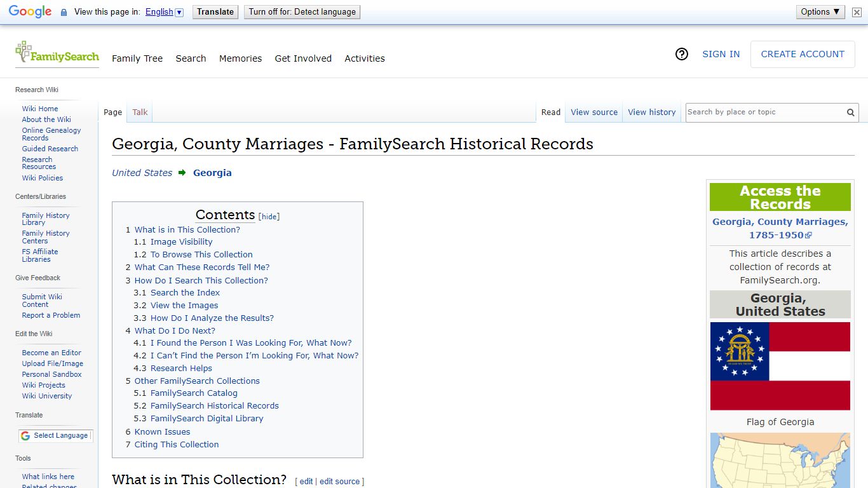The image size is (868, 488).
Task: Open the Activities menu
Action: 365,58
